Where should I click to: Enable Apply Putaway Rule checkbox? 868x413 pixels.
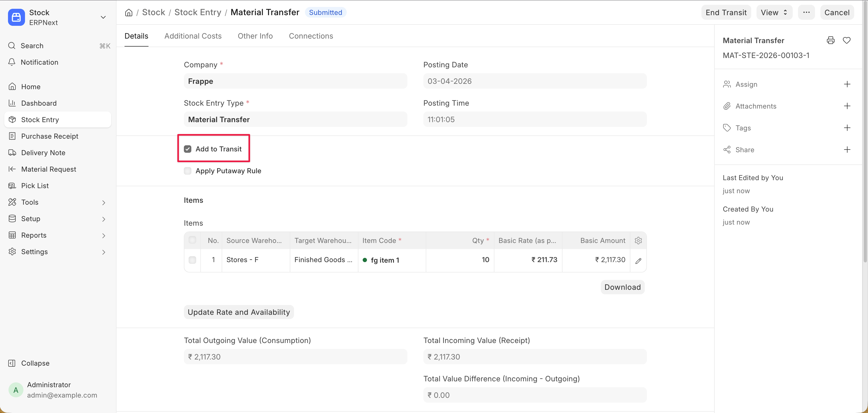tap(188, 171)
